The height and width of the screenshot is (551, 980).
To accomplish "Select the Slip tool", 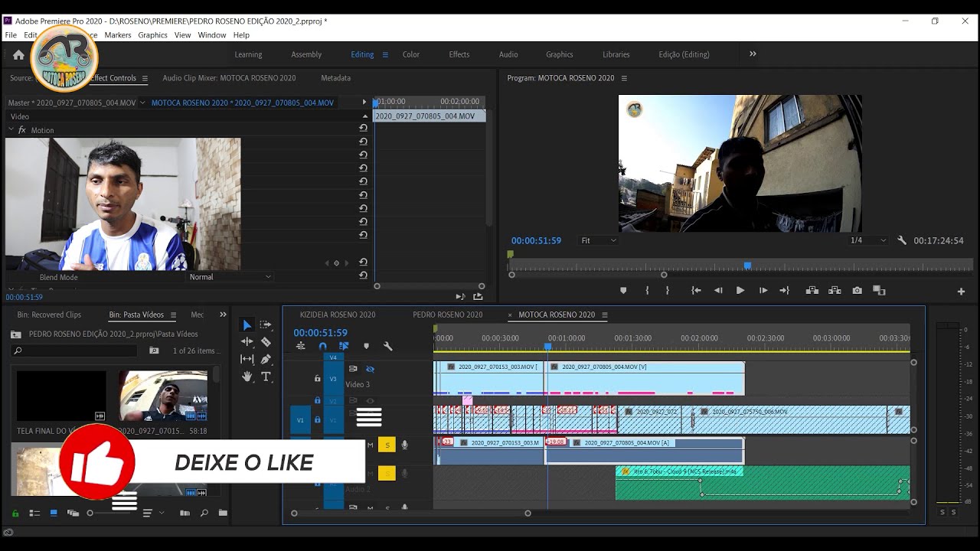I will 247,359.
